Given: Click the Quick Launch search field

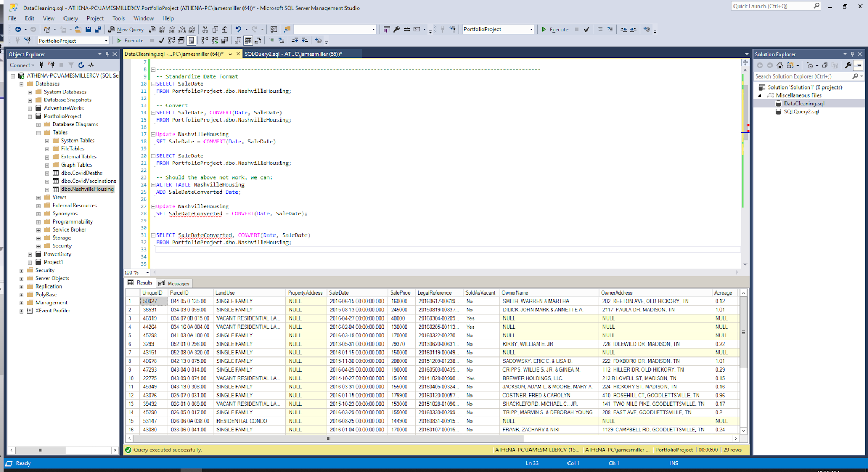Looking at the screenshot, I should (x=771, y=6).
